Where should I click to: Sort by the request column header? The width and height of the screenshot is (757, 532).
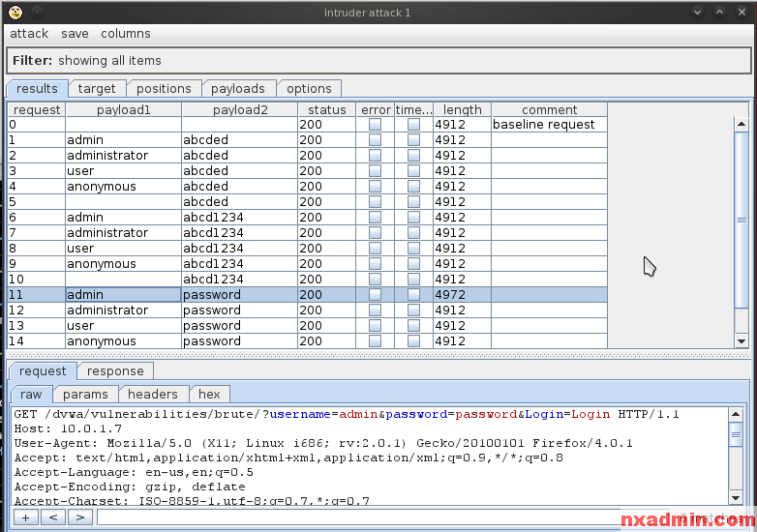(37, 109)
